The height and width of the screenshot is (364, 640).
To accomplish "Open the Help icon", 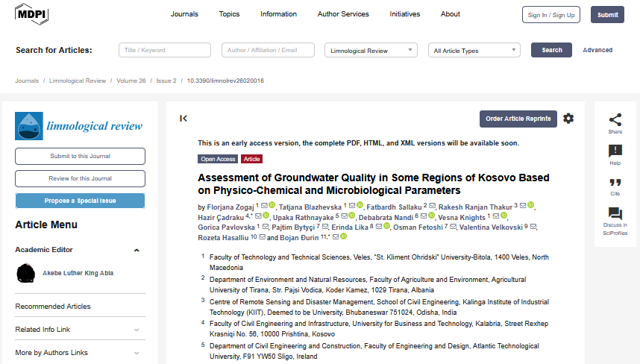I will [615, 151].
